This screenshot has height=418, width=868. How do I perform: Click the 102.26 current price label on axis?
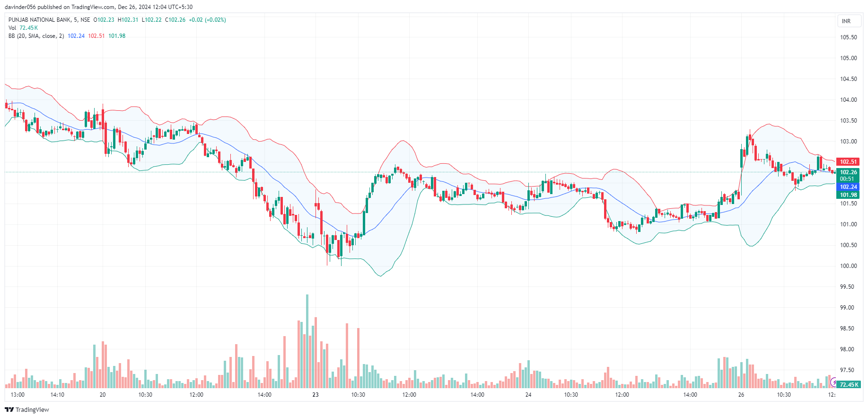point(848,172)
